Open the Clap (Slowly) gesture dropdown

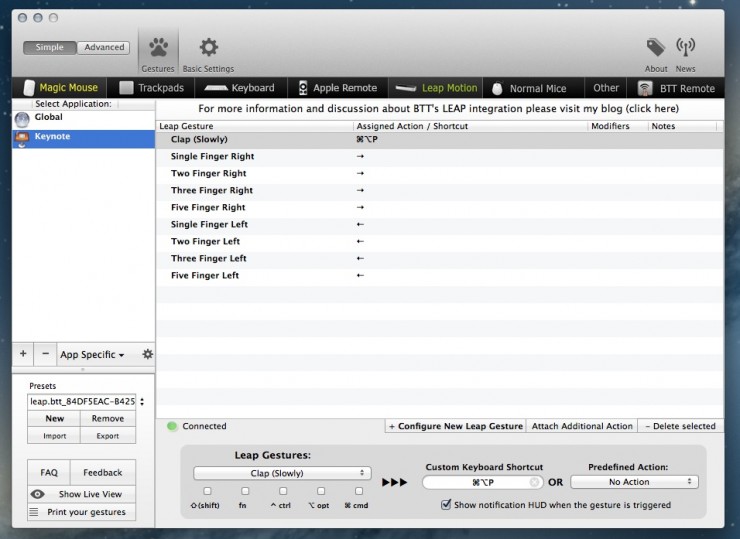[x=282, y=473]
